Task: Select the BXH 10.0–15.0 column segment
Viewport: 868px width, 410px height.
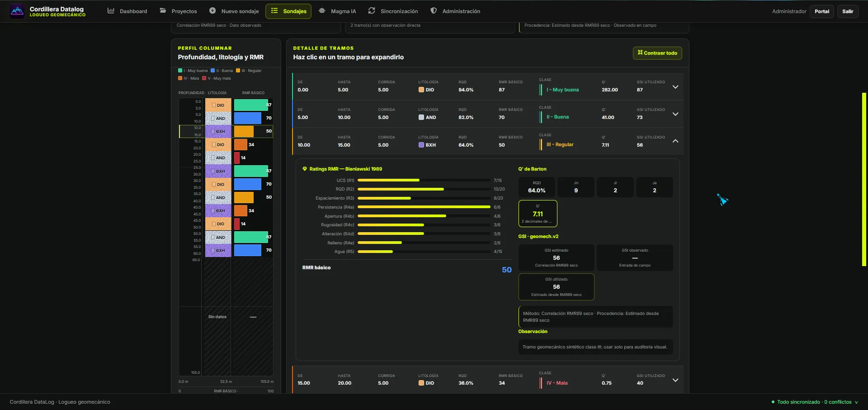Action: (x=226, y=131)
